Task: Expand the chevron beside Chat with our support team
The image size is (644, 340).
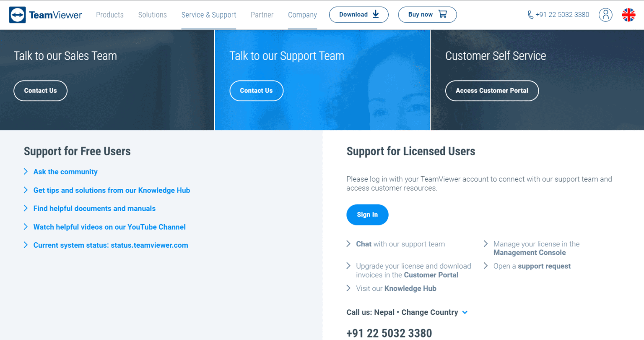Action: click(348, 243)
